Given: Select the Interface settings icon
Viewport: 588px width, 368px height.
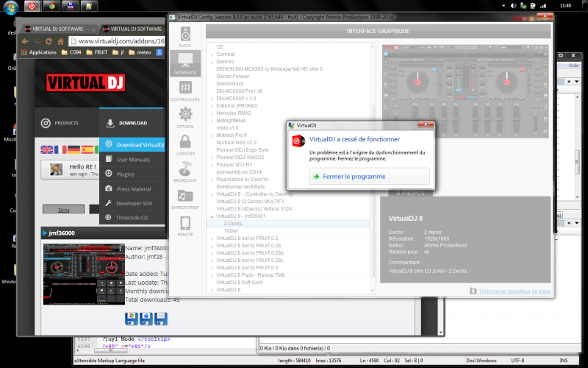Looking at the screenshot, I should point(185,63).
